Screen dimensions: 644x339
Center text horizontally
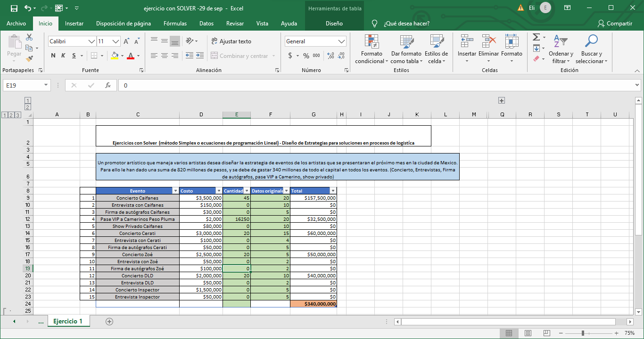point(164,56)
